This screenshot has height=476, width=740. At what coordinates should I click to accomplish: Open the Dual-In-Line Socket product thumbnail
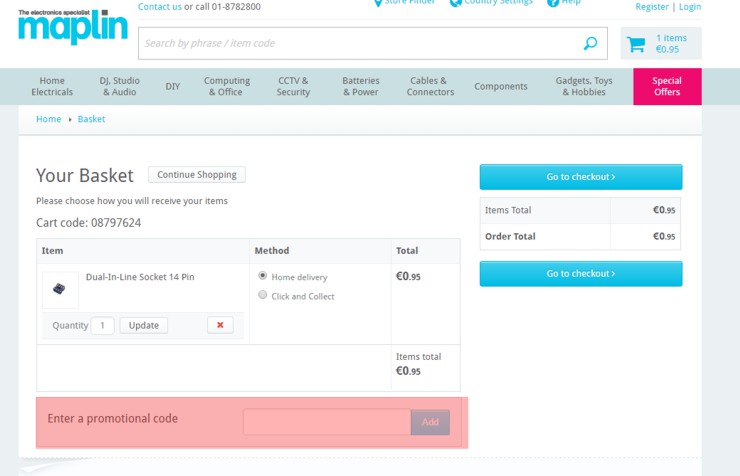(60, 289)
